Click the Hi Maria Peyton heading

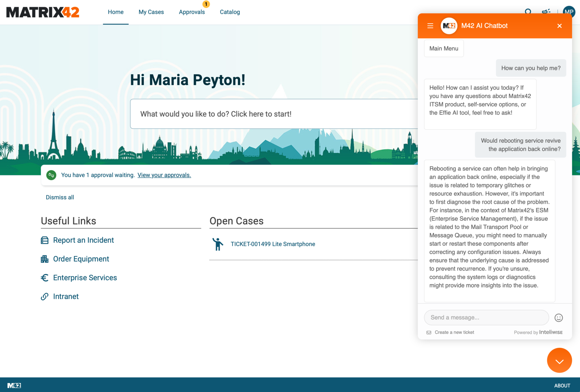(x=188, y=80)
